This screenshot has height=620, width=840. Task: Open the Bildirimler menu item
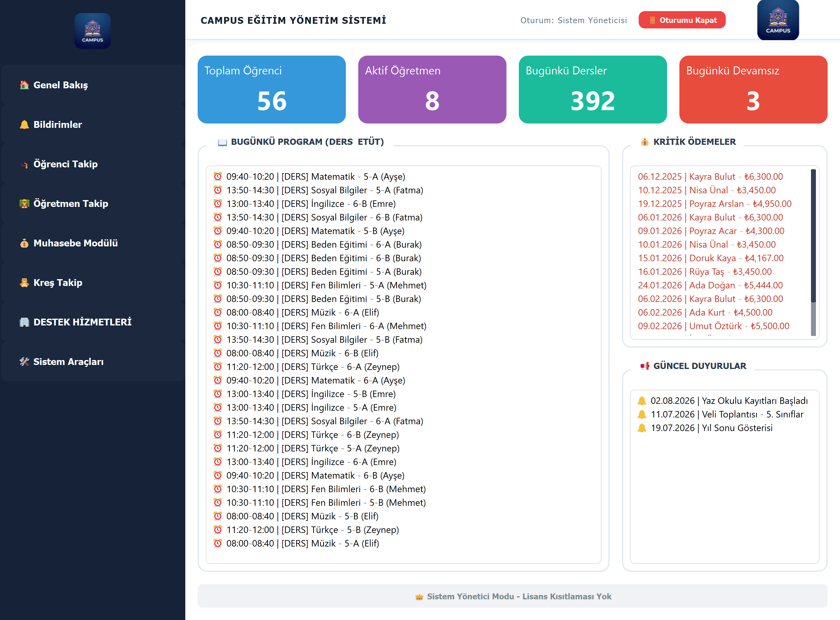point(93,125)
